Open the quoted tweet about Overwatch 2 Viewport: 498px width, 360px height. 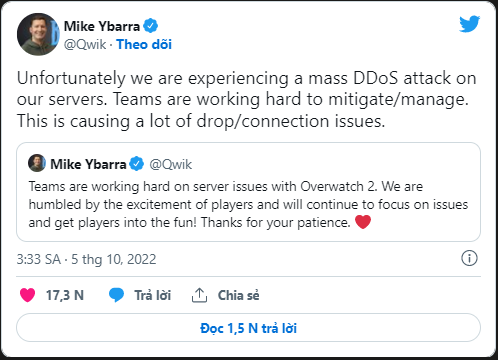click(248, 192)
